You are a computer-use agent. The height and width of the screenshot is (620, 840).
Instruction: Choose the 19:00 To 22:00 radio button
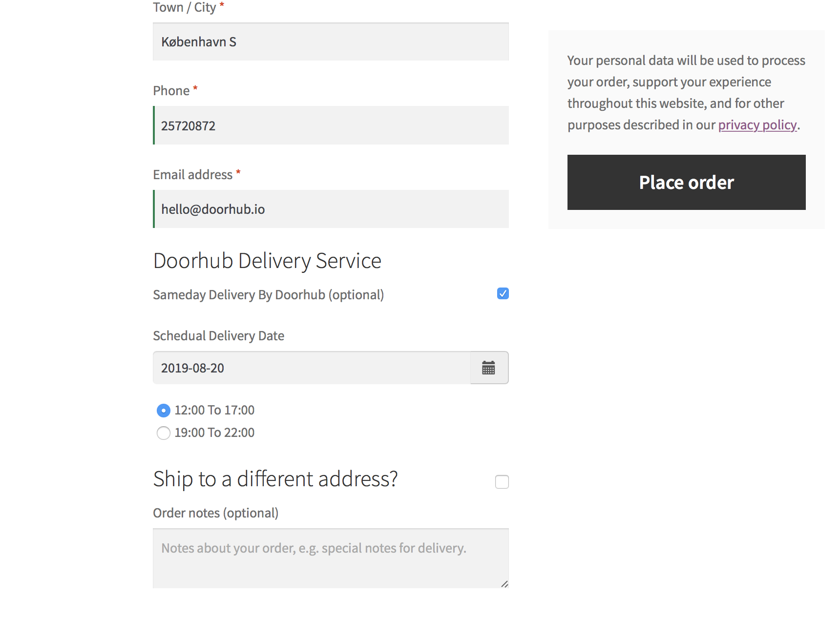click(x=164, y=433)
